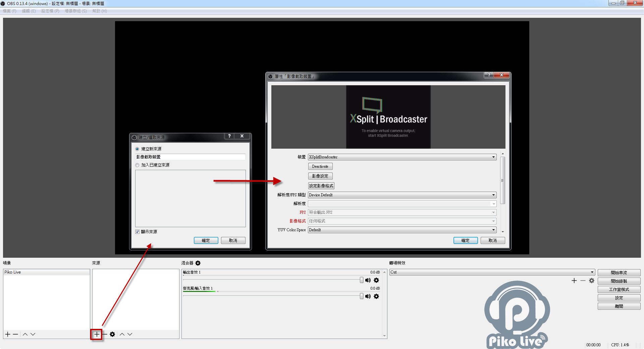Minimize the OBS main window
This screenshot has width=644, height=349.
click(613, 3)
